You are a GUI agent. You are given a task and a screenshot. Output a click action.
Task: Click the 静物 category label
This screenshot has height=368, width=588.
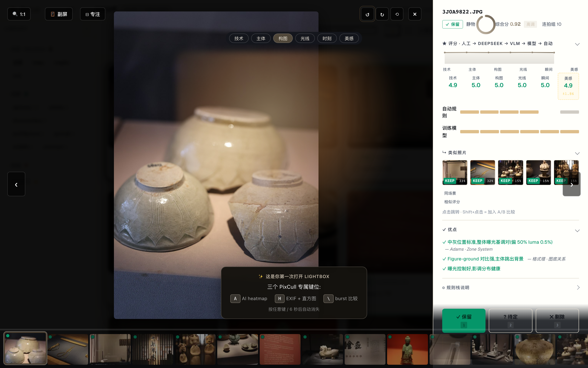470,24
